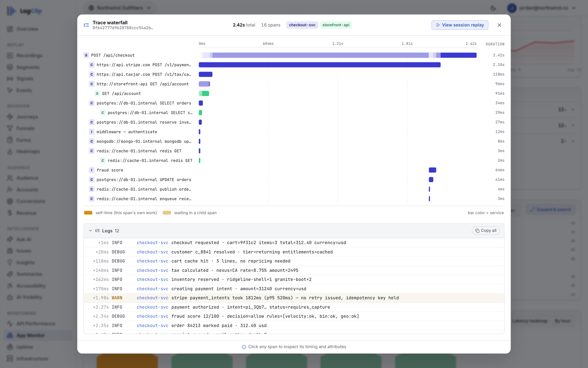Click View session replay button
The height and width of the screenshot is (368, 588).
click(x=460, y=25)
